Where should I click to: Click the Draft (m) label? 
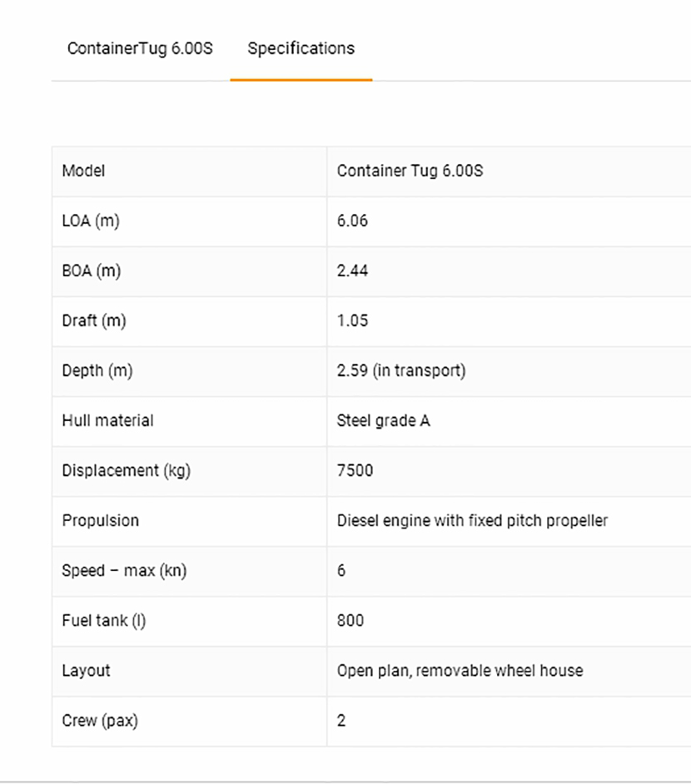coord(94,321)
